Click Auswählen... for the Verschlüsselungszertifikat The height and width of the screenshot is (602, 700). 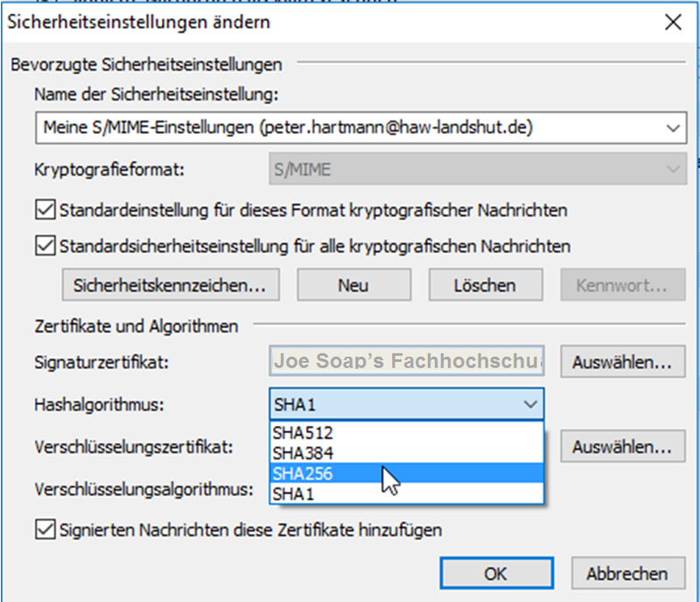click(x=623, y=446)
